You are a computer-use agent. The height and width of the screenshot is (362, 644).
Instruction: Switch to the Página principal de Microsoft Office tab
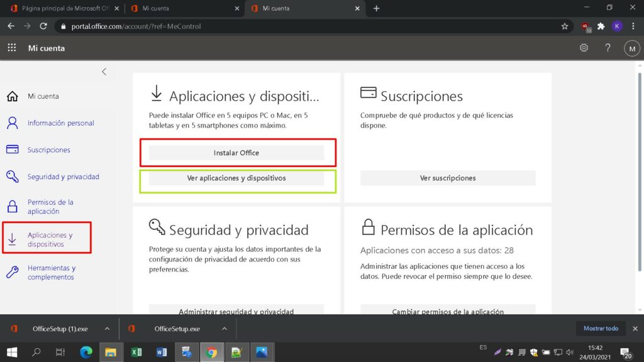[60, 8]
